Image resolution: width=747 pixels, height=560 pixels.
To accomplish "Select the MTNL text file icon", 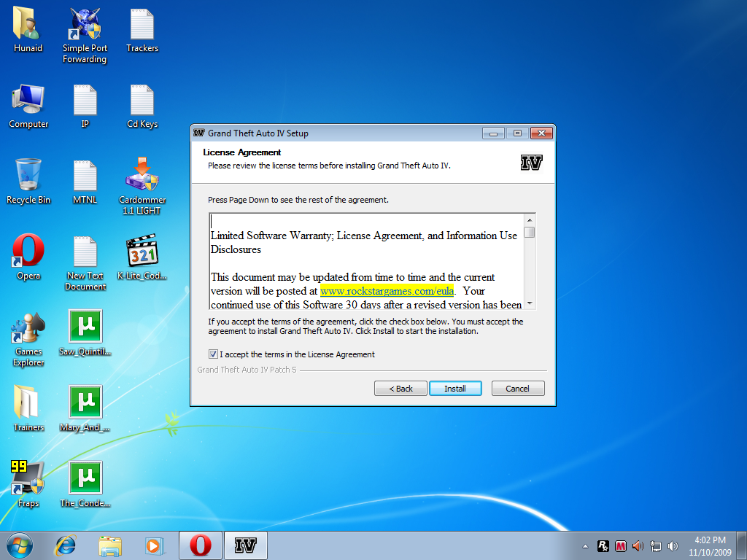I will [85, 175].
